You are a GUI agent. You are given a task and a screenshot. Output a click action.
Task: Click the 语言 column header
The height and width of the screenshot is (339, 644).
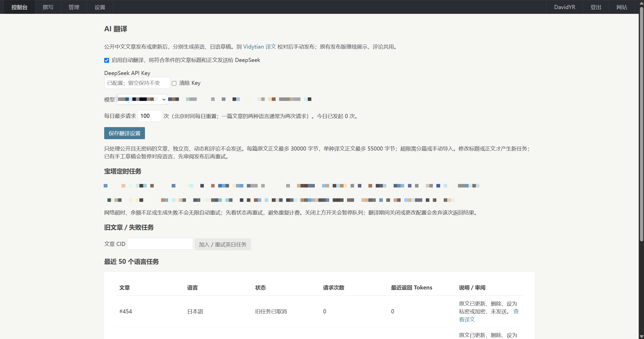tap(193, 288)
